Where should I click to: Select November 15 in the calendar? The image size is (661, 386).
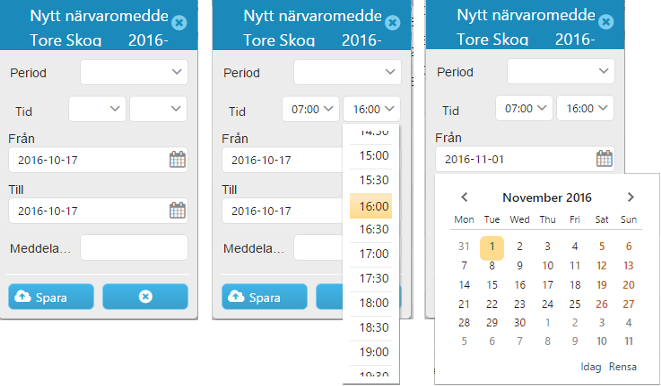[x=492, y=285]
